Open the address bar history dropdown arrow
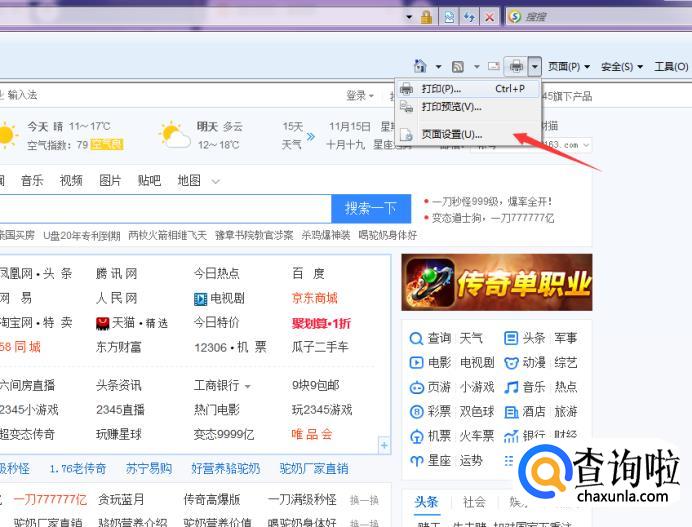 pos(409,17)
